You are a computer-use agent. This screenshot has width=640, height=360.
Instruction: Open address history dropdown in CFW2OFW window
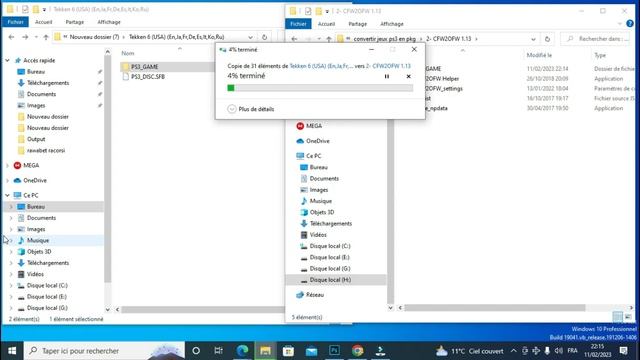pos(533,39)
